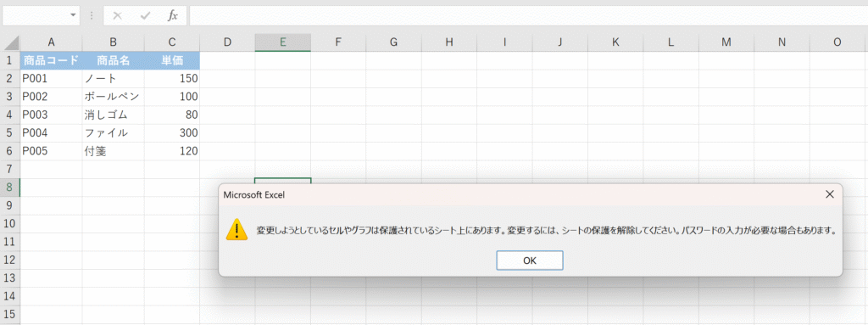Screen dimensions: 868x325
Task: Select the column A header
Action: 51,42
